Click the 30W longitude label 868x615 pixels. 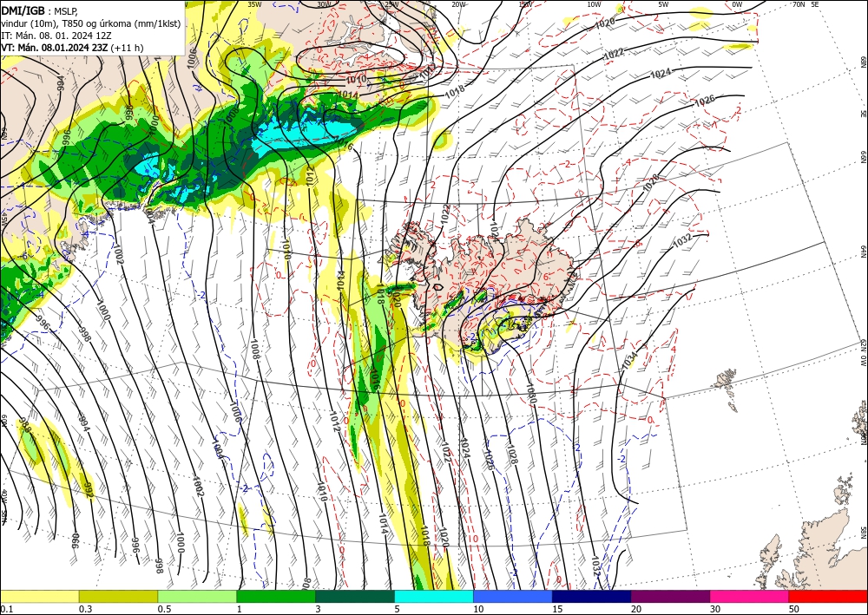tap(324, 4)
